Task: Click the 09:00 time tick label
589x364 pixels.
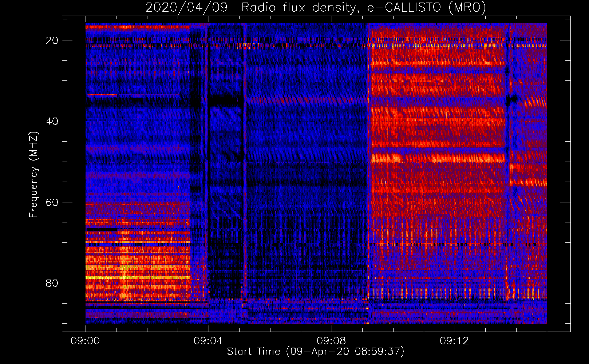Action: click(x=85, y=341)
